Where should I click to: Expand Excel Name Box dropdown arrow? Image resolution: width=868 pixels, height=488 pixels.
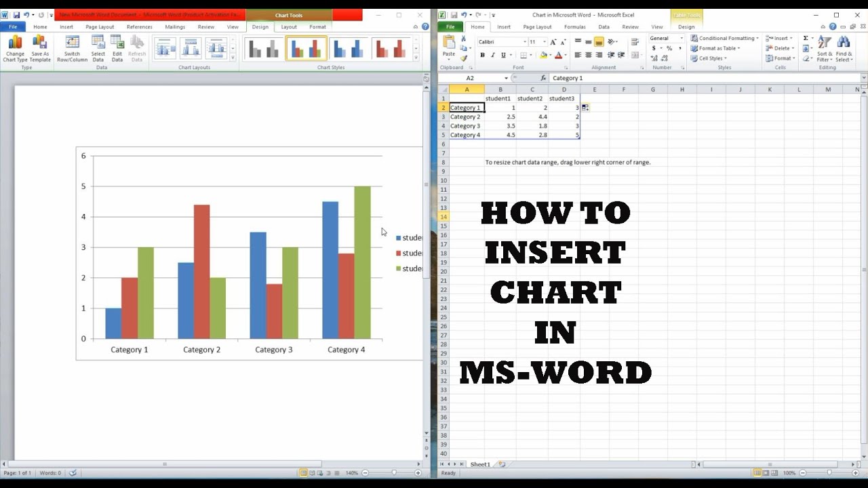[x=507, y=79]
